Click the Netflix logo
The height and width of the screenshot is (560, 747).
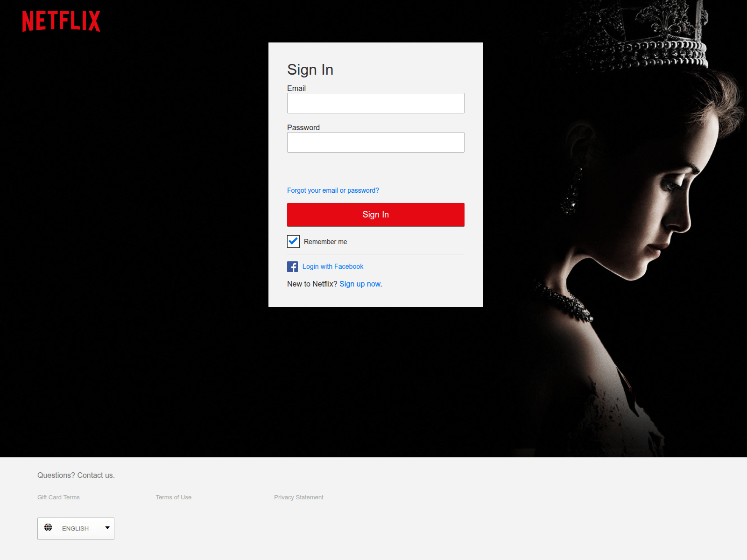61,21
